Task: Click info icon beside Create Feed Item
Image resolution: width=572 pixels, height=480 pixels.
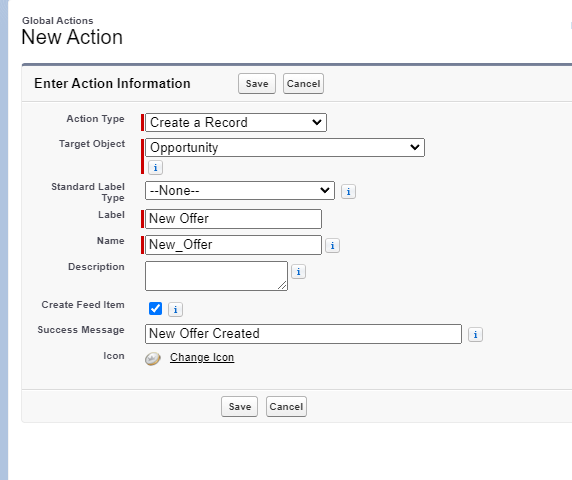Action: pyautogui.click(x=175, y=310)
